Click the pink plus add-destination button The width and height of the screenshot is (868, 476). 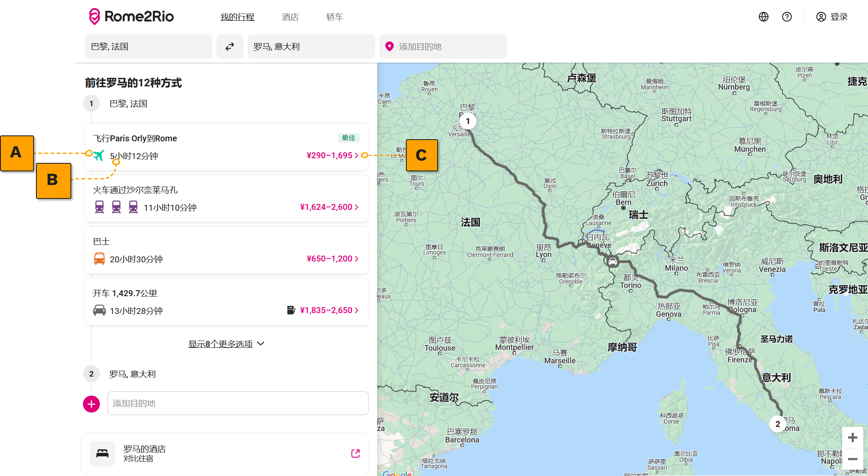point(91,404)
